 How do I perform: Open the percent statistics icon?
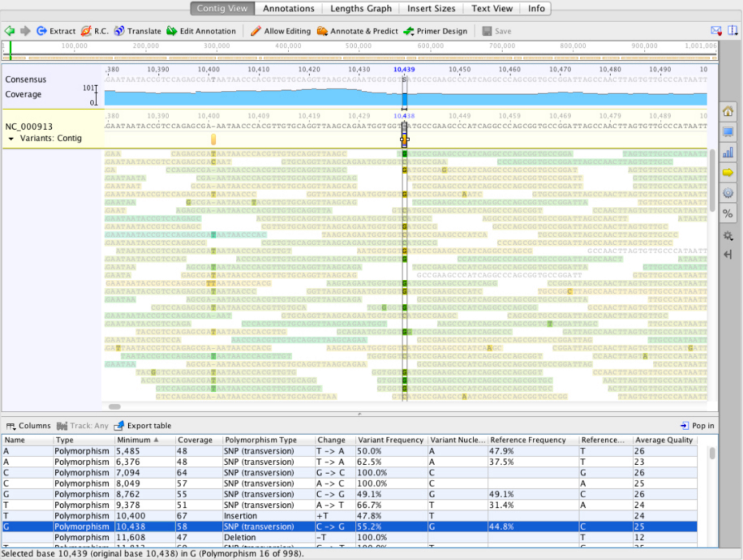pos(728,214)
